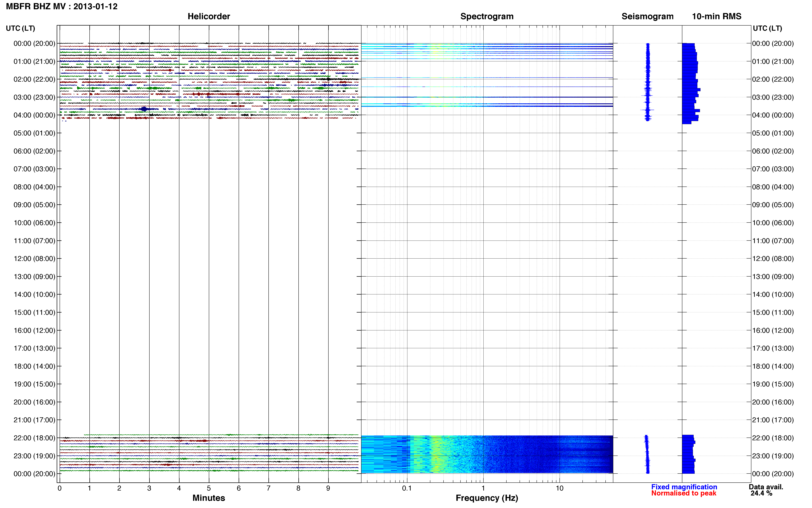This screenshot has height=508, width=812.
Task: Click left time label 02:00 (22:00)
Action: [x=34, y=79]
